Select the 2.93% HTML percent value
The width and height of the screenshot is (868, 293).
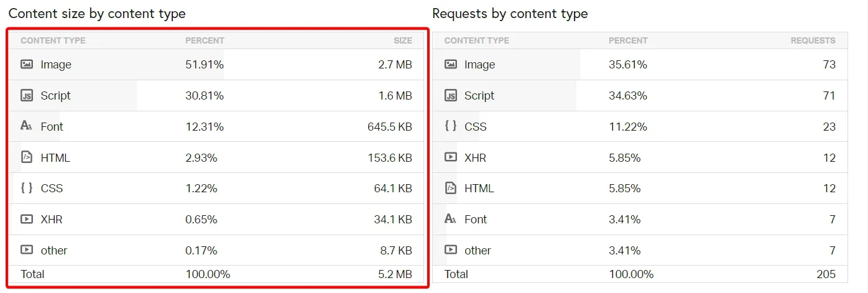click(201, 158)
